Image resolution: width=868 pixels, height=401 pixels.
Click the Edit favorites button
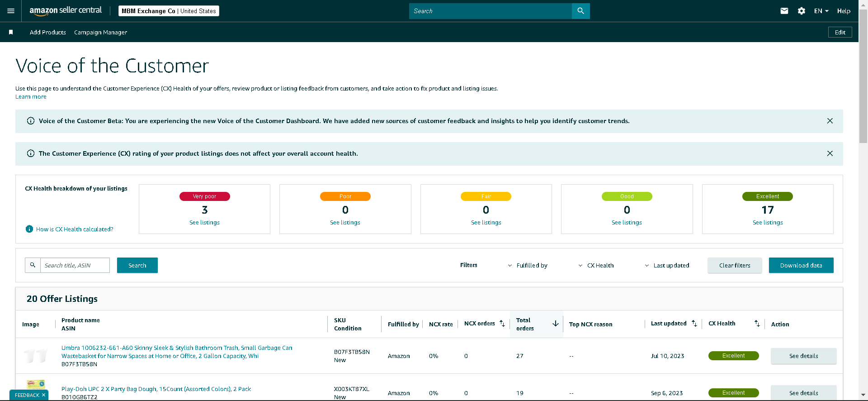[840, 32]
